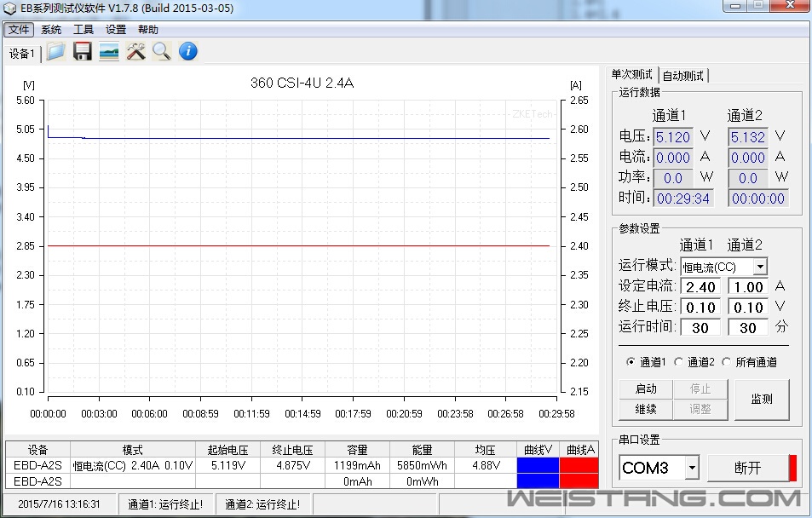Screen dimensions: 812x518
Task: Click the status 通道2: 运行终止!
Action: point(262,504)
